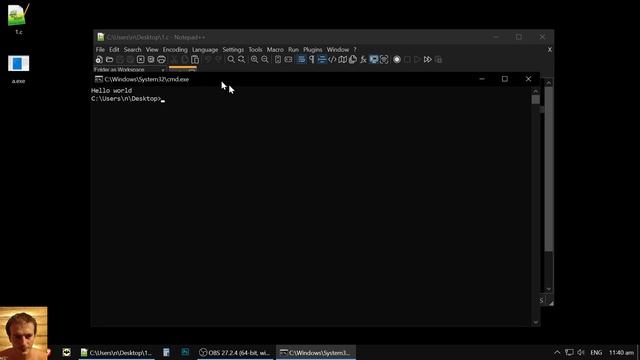The width and height of the screenshot is (640, 360).
Task: Open the Edit menu in Notepad++
Action: (x=114, y=49)
